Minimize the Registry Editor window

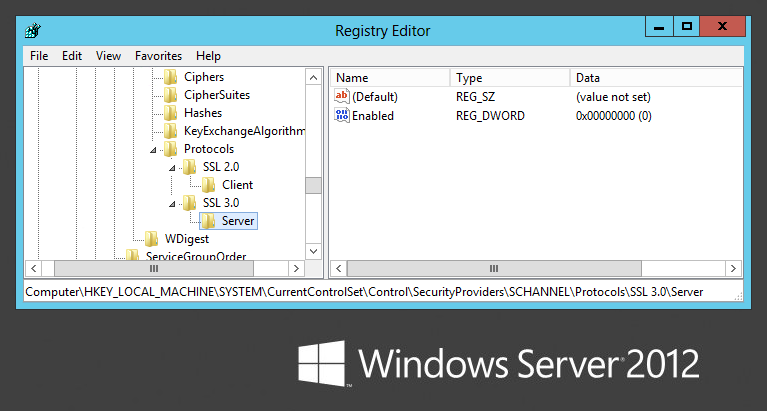coord(659,26)
